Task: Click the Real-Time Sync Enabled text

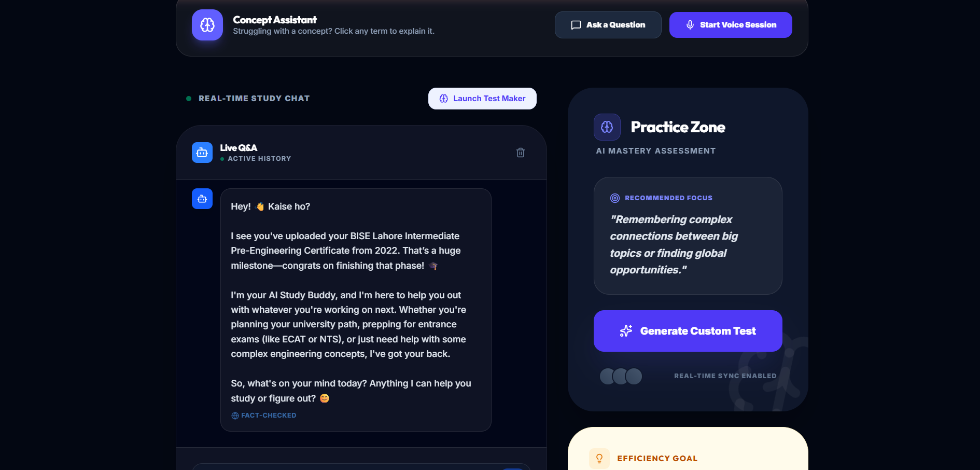Action: [x=725, y=376]
